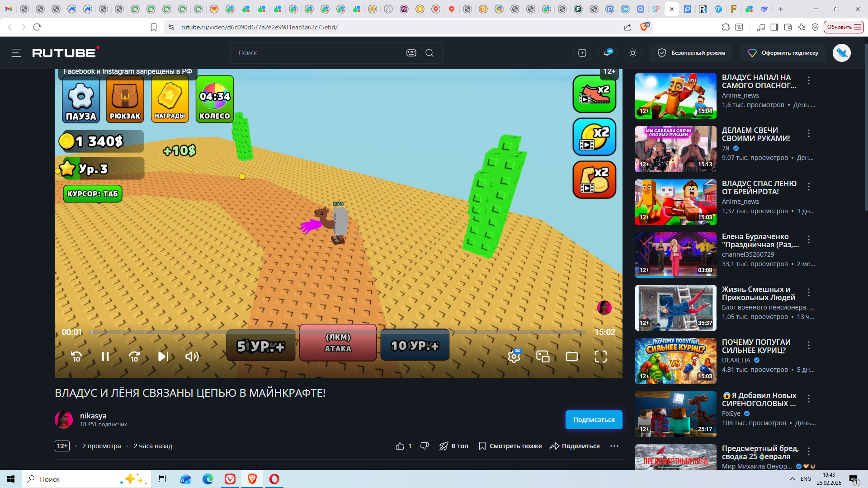This screenshot has width=868, height=488.
Task: Click the upload video plus icon
Action: click(x=582, y=53)
